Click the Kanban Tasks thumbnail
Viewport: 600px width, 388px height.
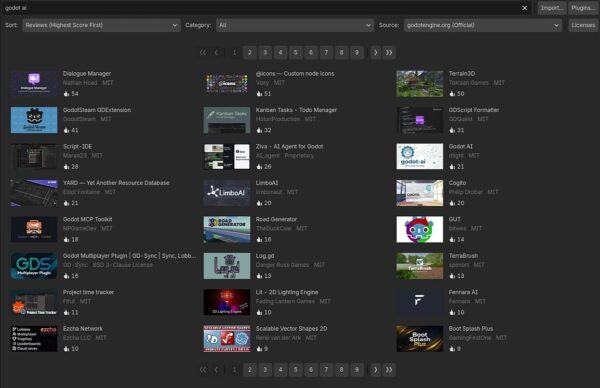point(227,120)
